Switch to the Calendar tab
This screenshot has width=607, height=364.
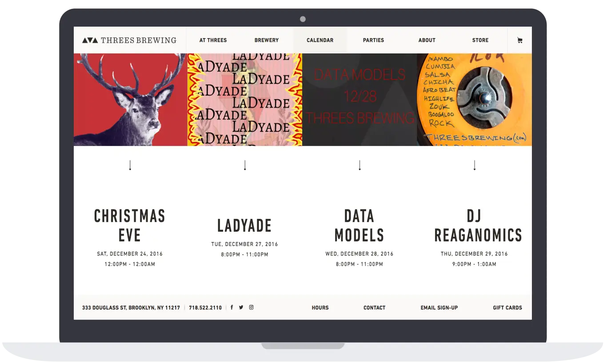pyautogui.click(x=320, y=40)
